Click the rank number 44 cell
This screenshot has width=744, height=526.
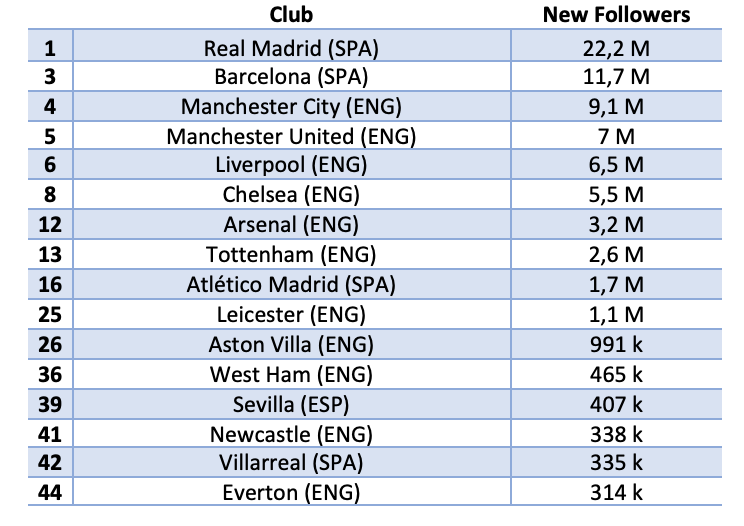[x=50, y=492]
